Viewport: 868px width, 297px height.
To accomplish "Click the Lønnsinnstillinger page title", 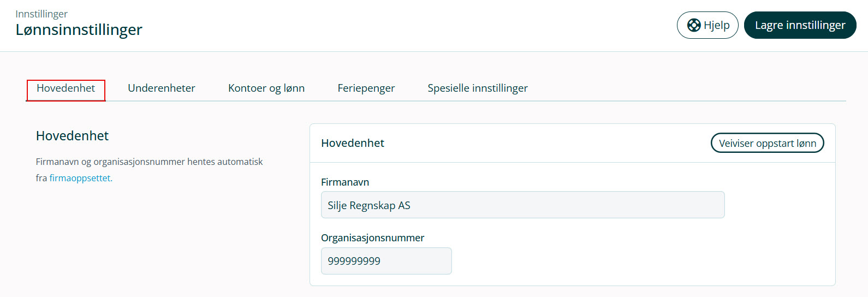I will pos(79,29).
